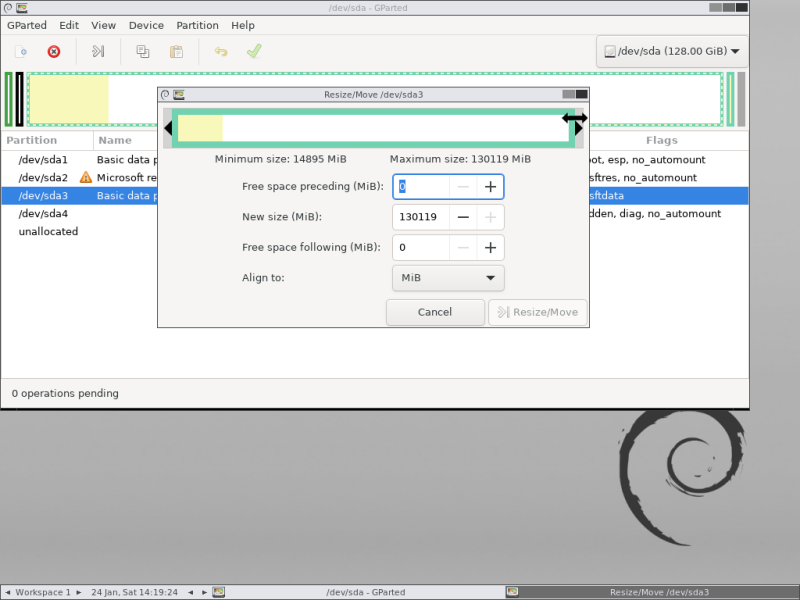Click the Workspace 1 next arrow in taskbar
Image resolution: width=800 pixels, height=600 pixels.
click(x=79, y=592)
